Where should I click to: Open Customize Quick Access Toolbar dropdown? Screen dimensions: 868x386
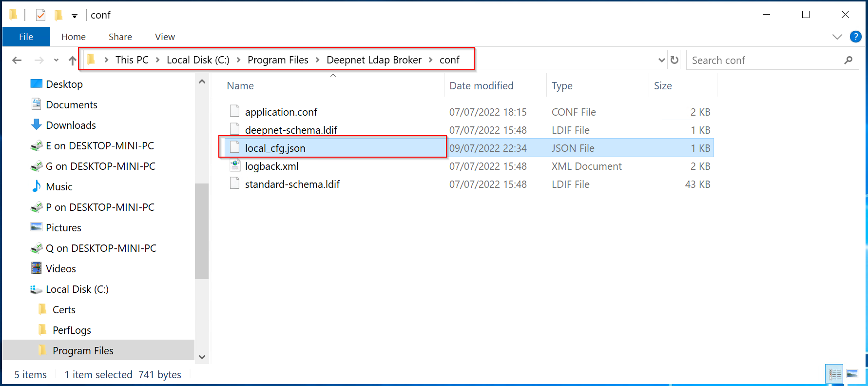(x=75, y=16)
